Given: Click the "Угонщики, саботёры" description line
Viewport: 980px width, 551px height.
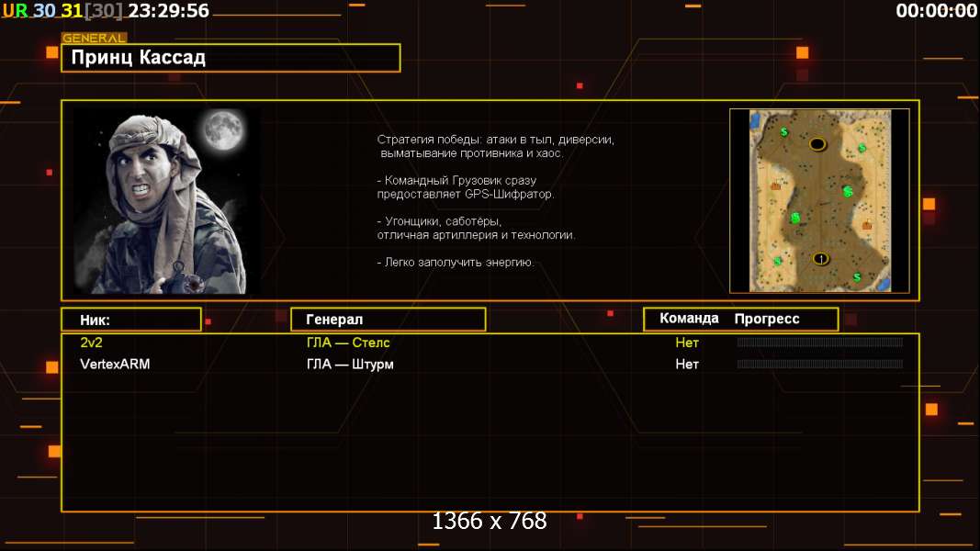Looking at the screenshot, I should click(477, 228).
